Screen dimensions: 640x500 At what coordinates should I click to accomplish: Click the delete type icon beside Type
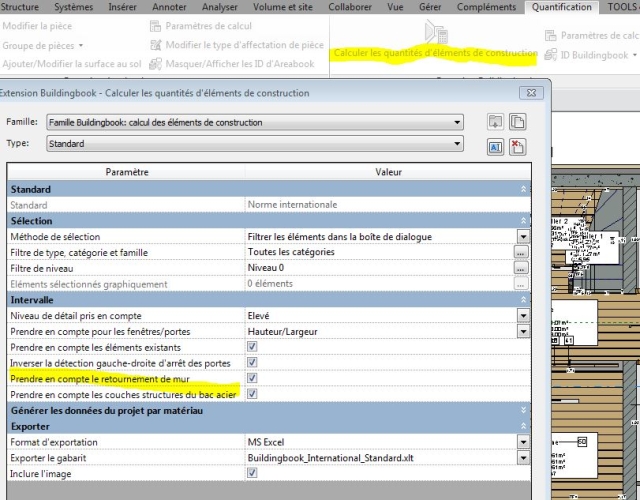coord(518,147)
